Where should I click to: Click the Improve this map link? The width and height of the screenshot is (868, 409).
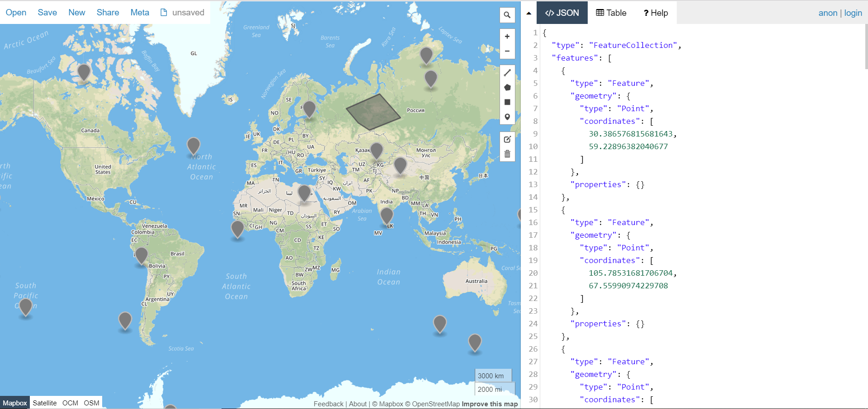pos(490,404)
